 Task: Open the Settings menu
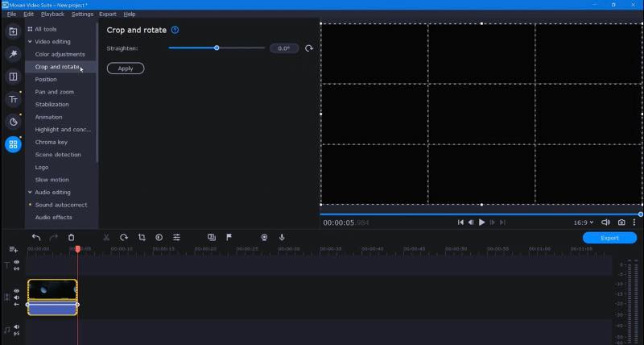coord(82,14)
